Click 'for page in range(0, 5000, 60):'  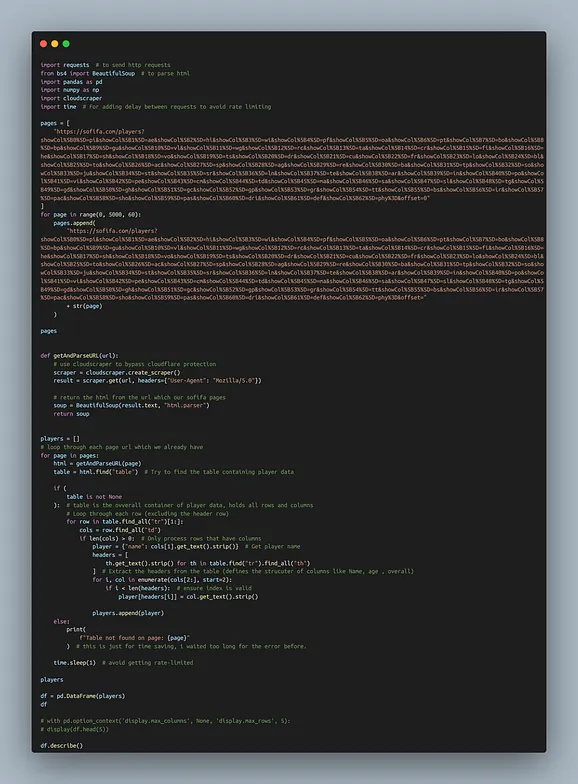coord(90,214)
